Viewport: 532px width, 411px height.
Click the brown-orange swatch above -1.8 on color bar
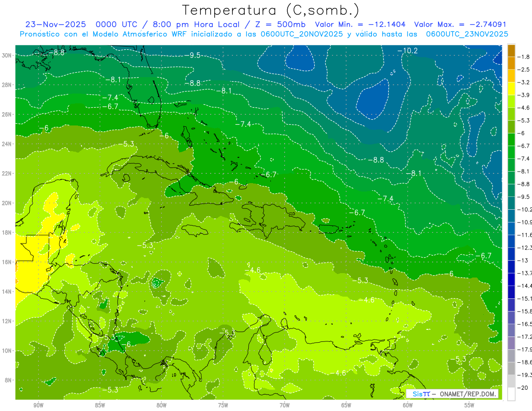(511, 51)
